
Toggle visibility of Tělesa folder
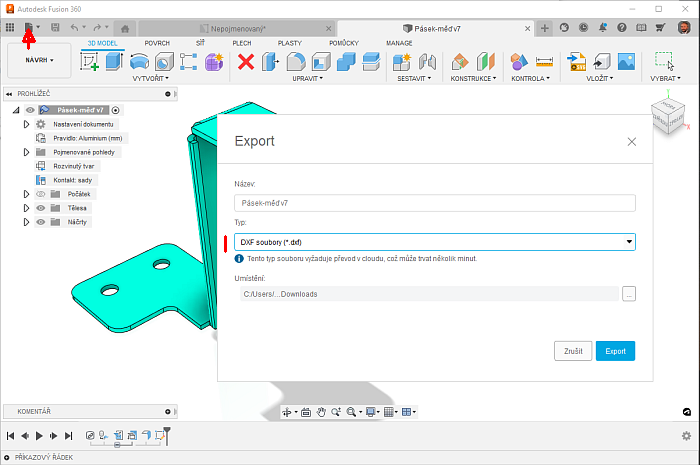[x=41, y=208]
